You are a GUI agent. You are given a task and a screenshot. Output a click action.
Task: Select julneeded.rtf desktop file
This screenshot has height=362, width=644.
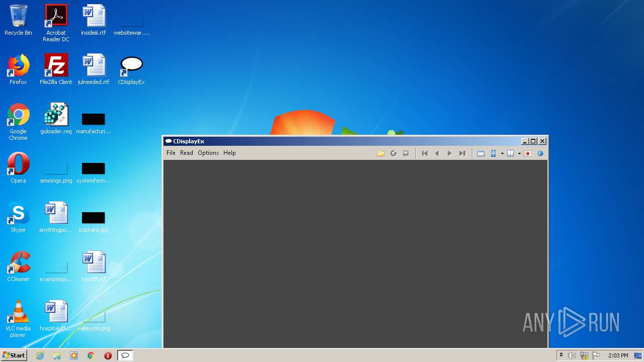[x=94, y=69]
